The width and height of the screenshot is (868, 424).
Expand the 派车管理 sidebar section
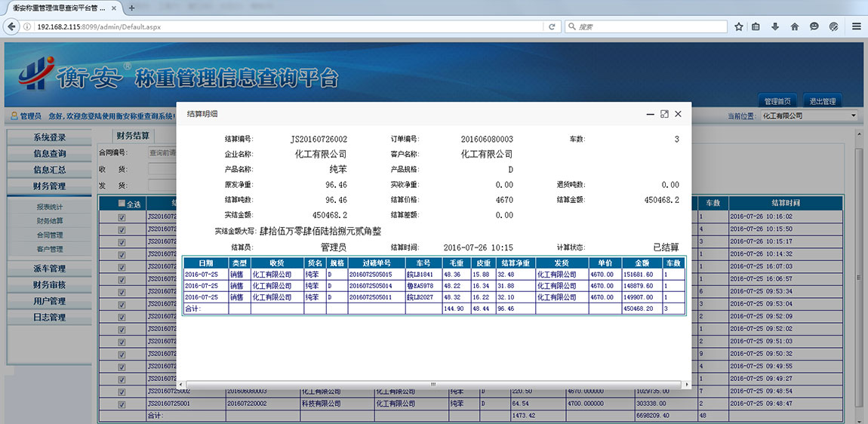pos(49,269)
